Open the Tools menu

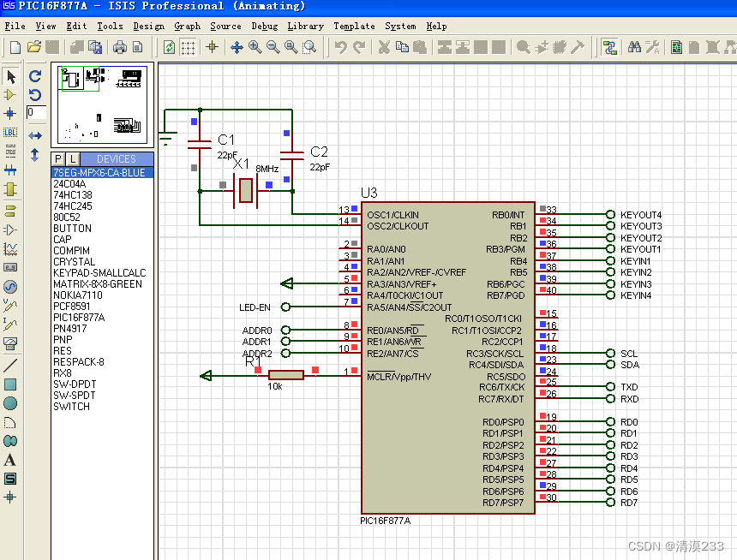pos(110,27)
